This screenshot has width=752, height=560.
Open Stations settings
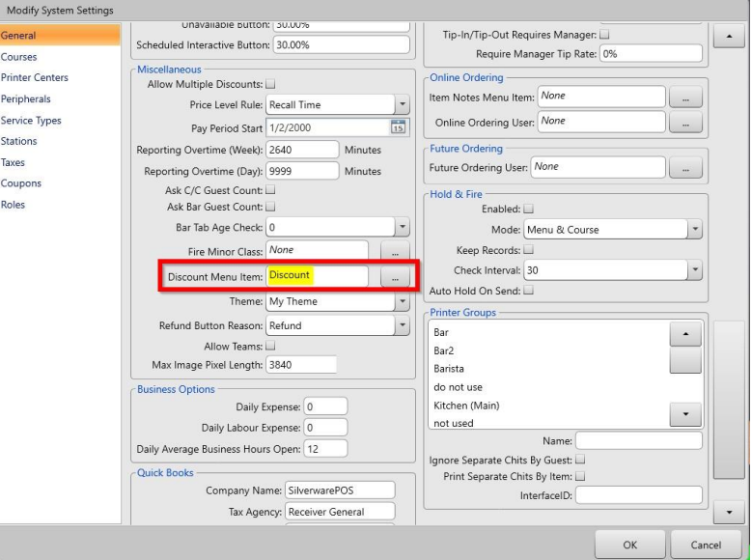[18, 141]
